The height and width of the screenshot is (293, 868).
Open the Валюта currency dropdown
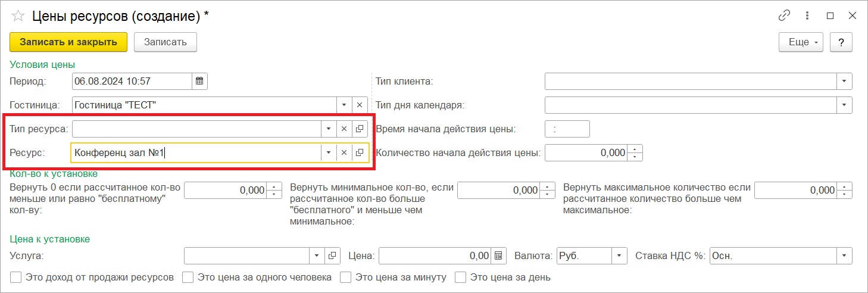pos(620,255)
